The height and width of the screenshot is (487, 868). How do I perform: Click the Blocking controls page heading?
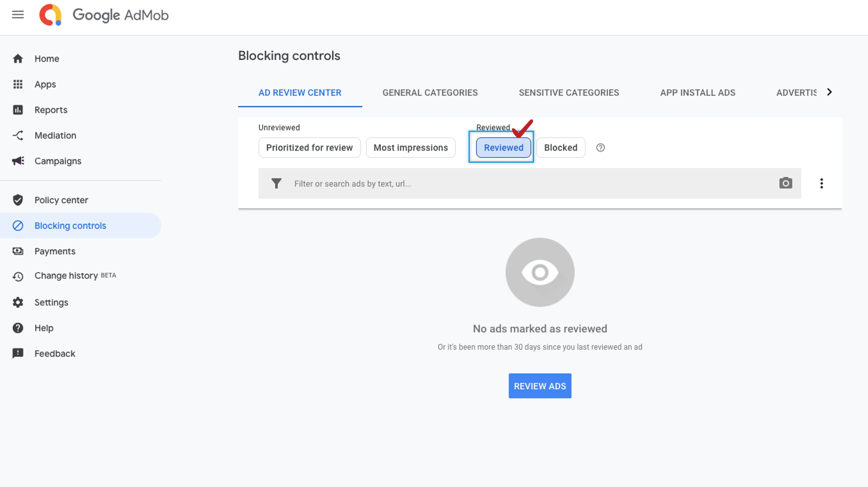coord(289,56)
